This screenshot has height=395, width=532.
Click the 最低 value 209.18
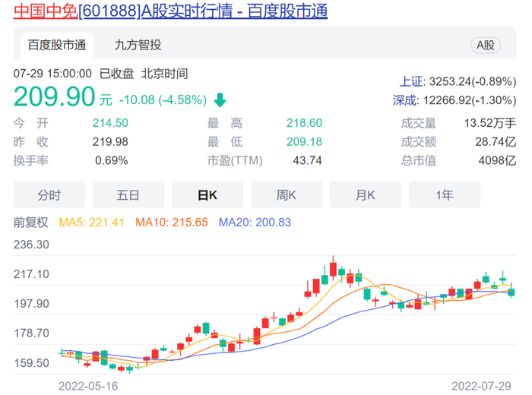[304, 142]
